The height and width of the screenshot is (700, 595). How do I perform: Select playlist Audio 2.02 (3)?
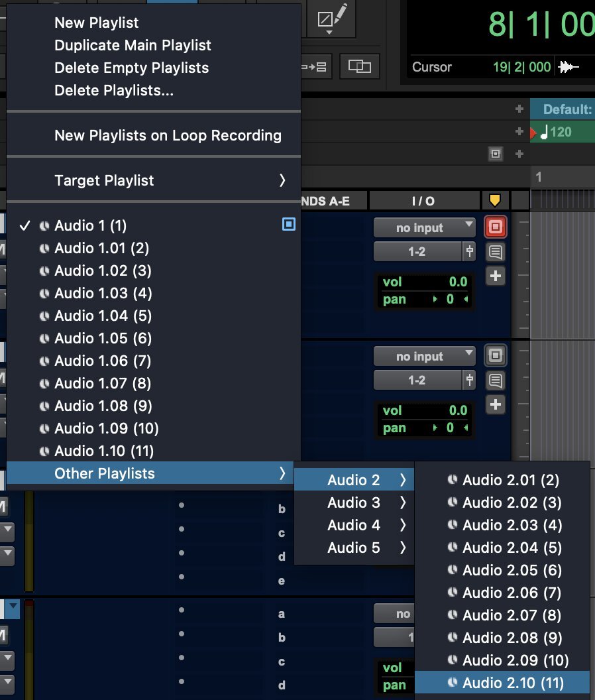[x=503, y=502]
